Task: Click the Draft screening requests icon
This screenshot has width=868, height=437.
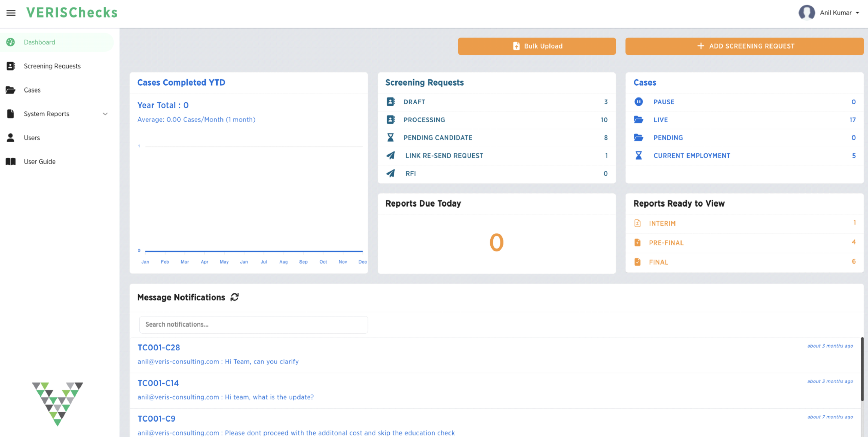Action: click(x=391, y=102)
